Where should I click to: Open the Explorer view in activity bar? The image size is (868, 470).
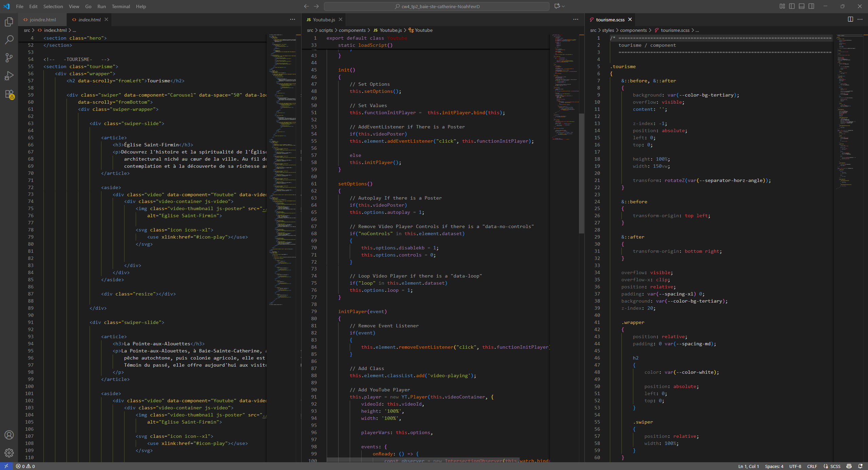9,22
